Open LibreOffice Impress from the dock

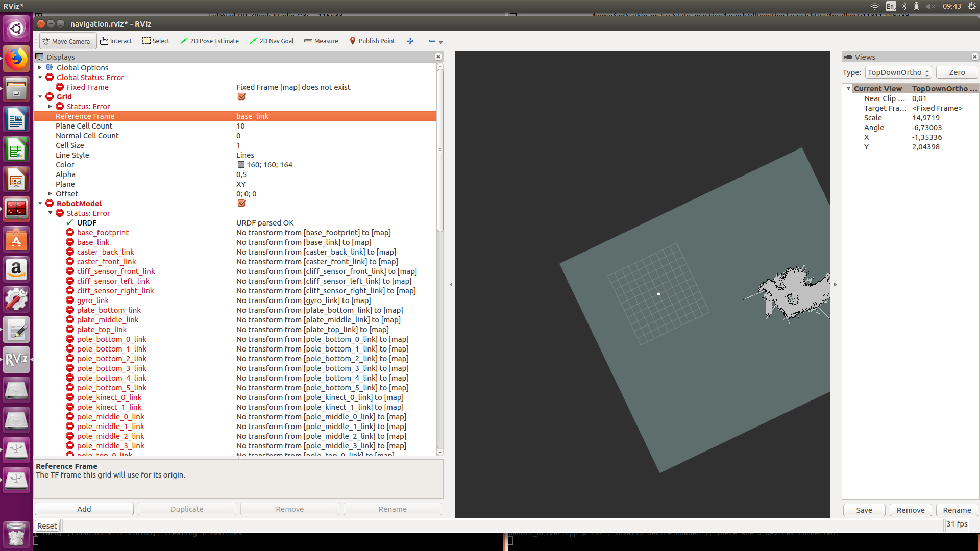point(16,180)
